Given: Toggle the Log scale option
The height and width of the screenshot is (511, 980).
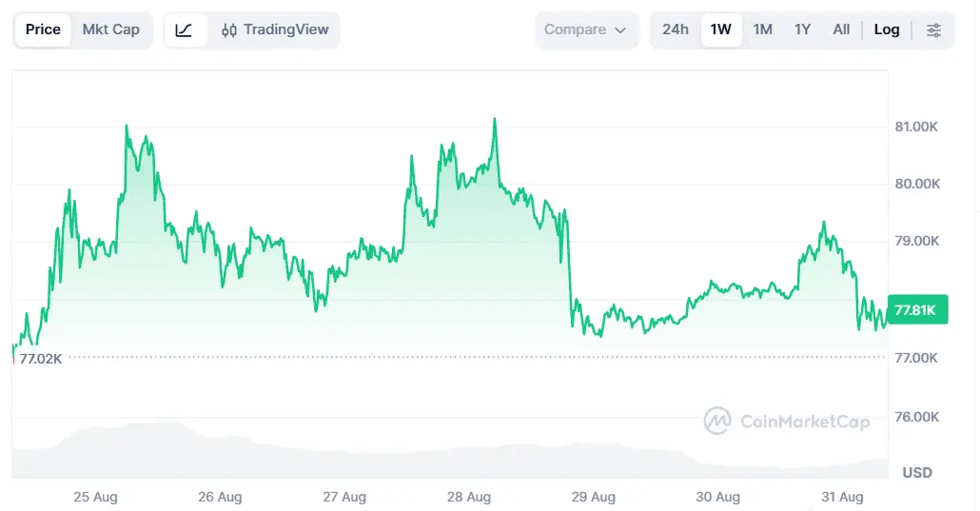Looking at the screenshot, I should pyautogui.click(x=886, y=29).
